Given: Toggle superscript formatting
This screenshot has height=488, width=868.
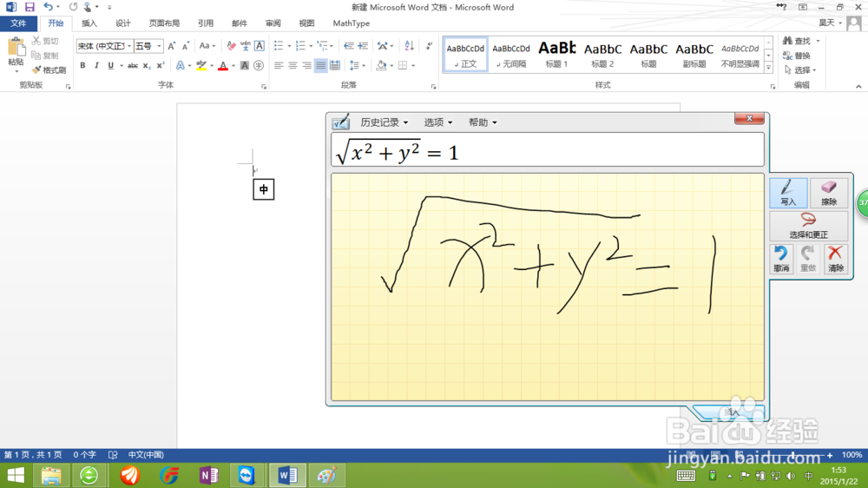Looking at the screenshot, I should pyautogui.click(x=161, y=65).
